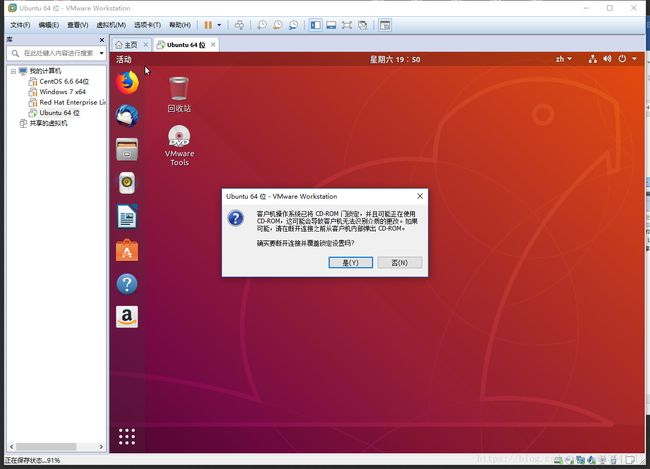Select CentOS 6.6 64位 in the library
The height and width of the screenshot is (469, 650).
[64, 82]
